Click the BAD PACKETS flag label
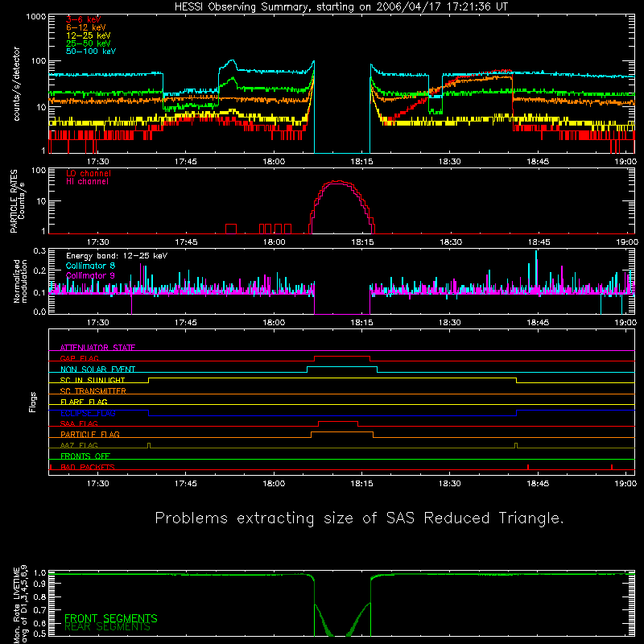This screenshot has height=644, width=644. [x=88, y=467]
